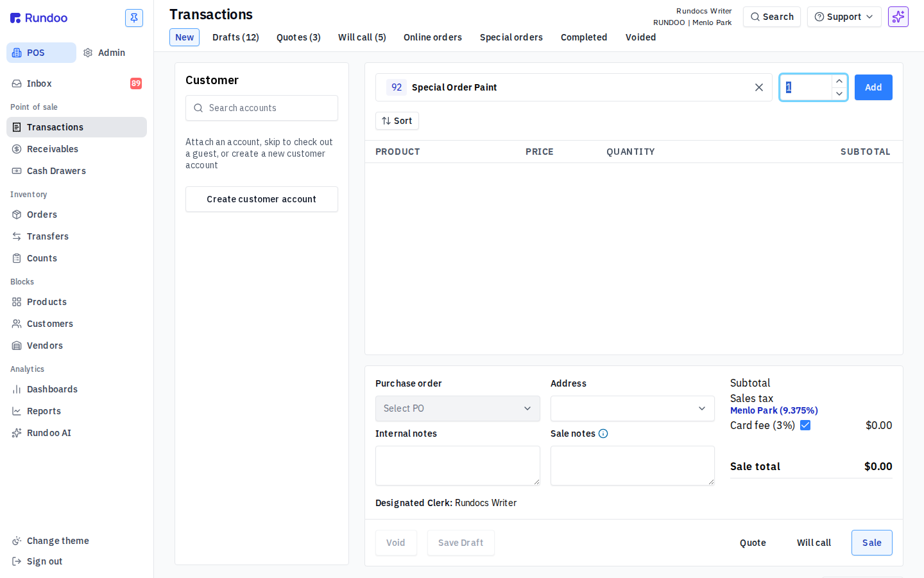Open Dashboards analytics
The width and height of the screenshot is (924, 578).
point(76,389)
